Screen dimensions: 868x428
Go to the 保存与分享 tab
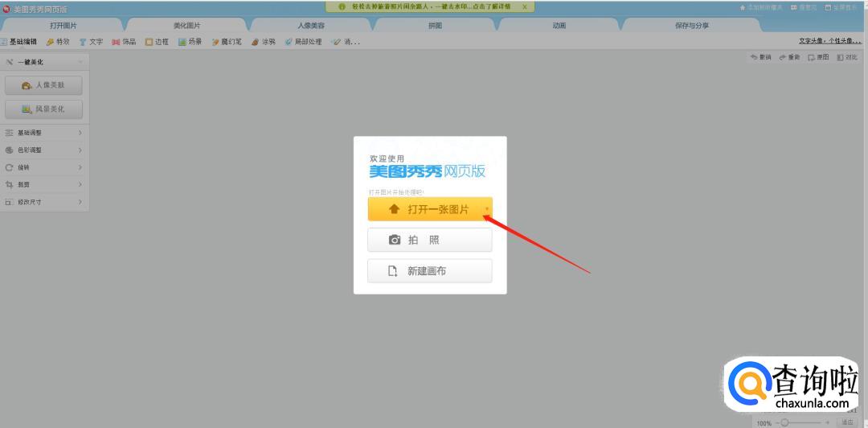(x=692, y=26)
